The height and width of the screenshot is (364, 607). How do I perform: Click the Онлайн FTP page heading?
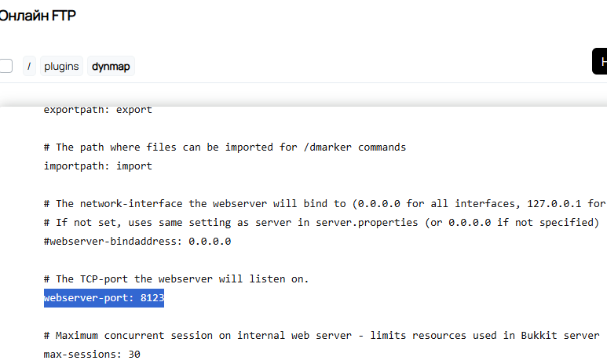(38, 16)
